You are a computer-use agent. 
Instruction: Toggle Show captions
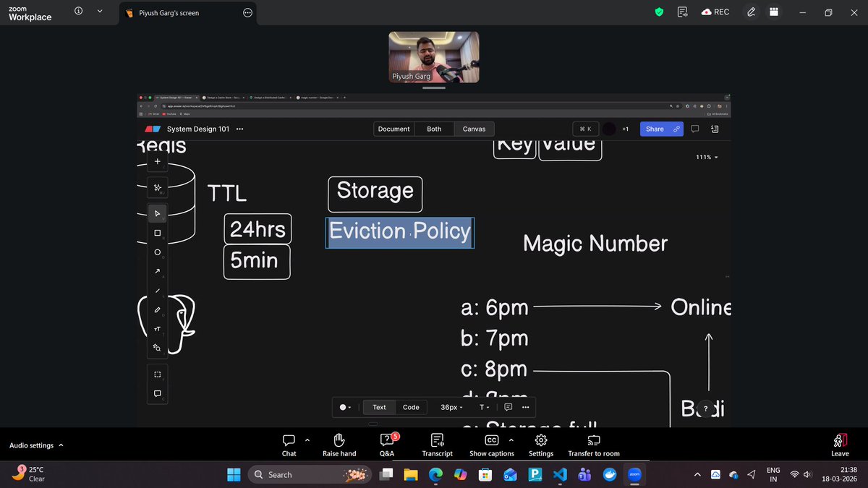(491, 445)
